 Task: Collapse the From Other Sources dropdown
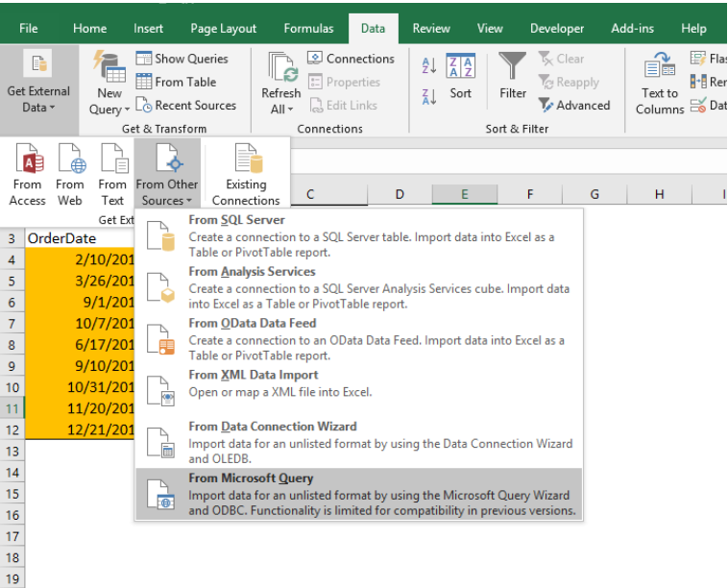tap(167, 174)
